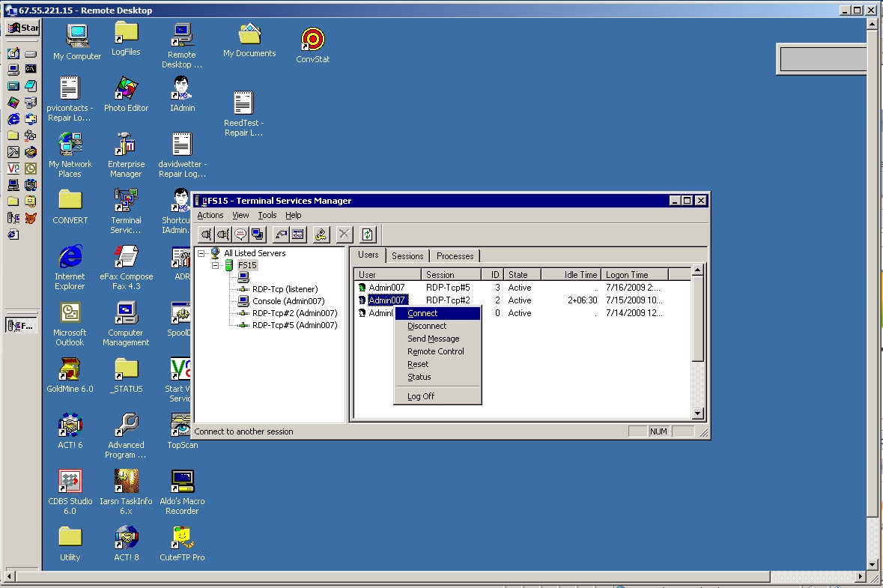Select the ConvStat target icon

pos(312,45)
